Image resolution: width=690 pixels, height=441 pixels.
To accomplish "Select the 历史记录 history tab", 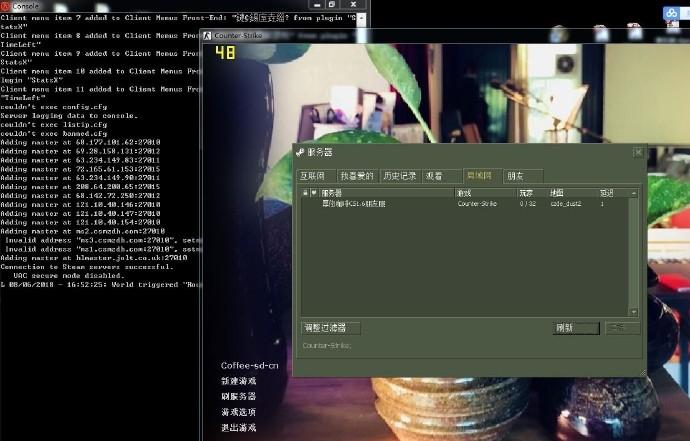I will [x=400, y=176].
